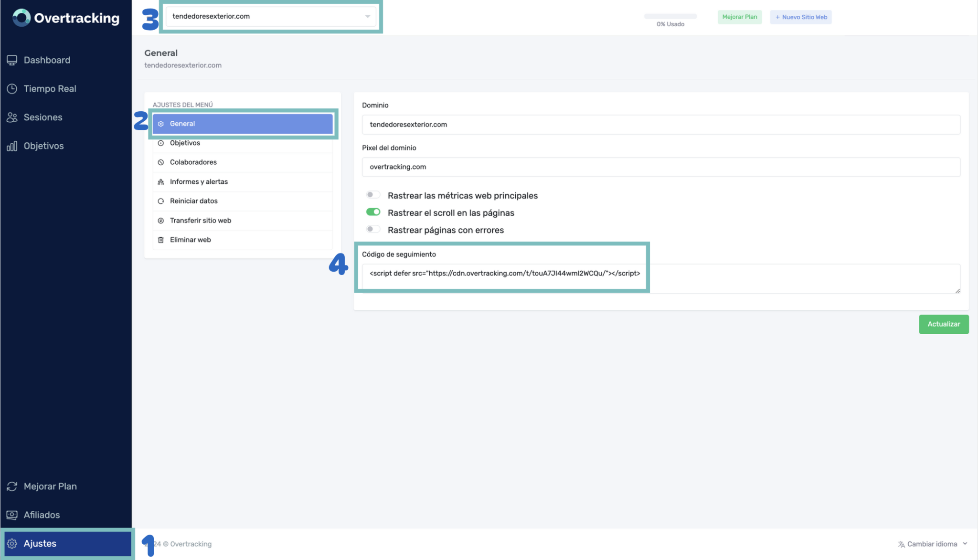Enable Rastrear las métricas web principales

point(373,195)
